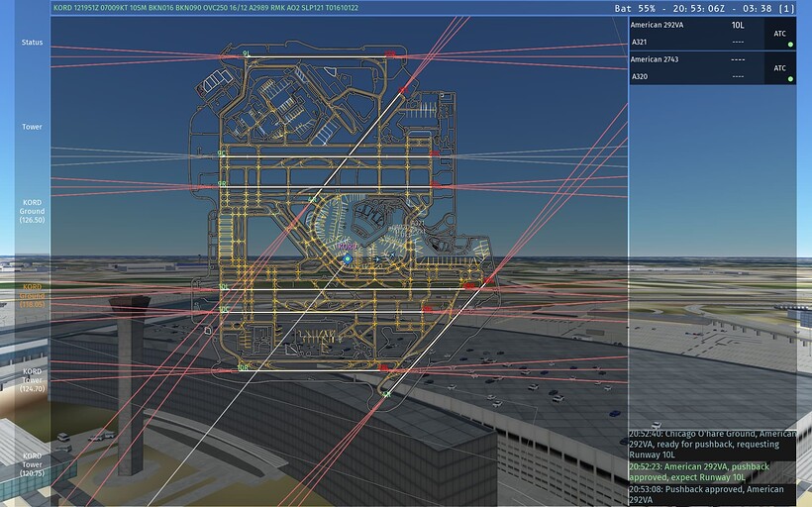Select the second aircraft icon at the terminal gates
Screen dimensions: 812x507
tap(392, 254)
